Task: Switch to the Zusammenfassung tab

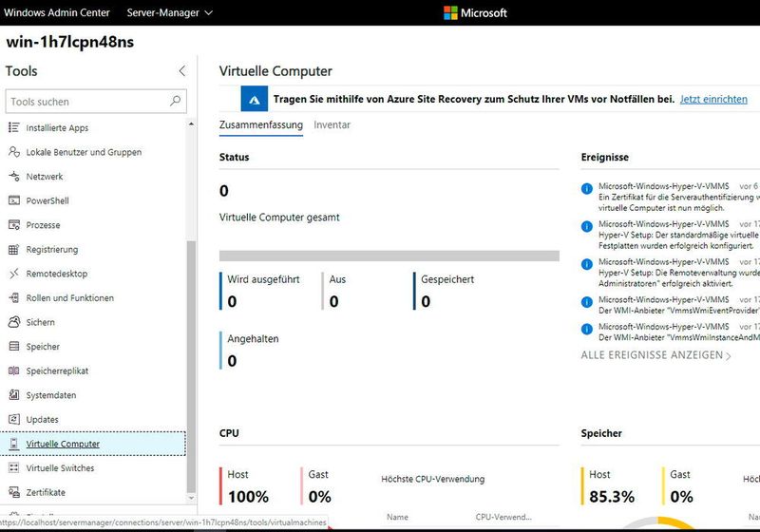Action: point(260,125)
